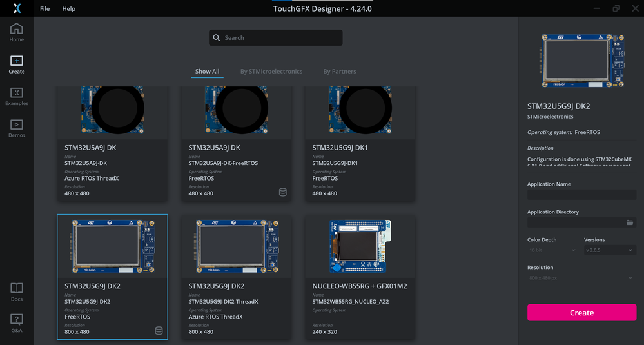
Task: Open the Versions v3.0.5 dropdown
Action: tap(610, 250)
